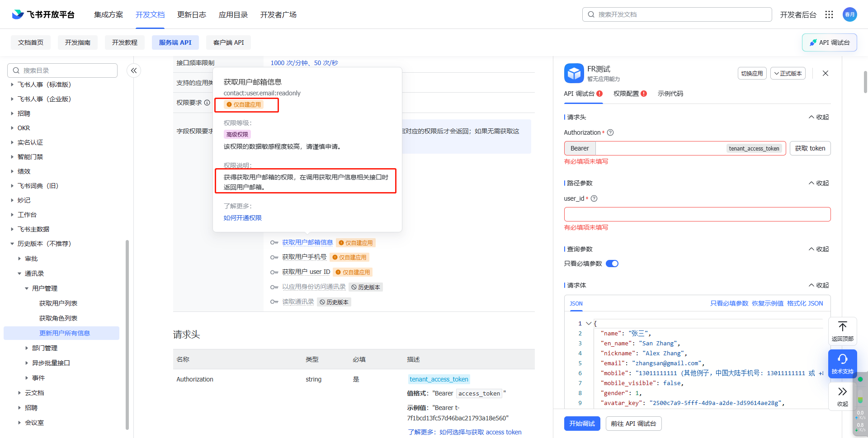This screenshot has width=868, height=438.
Task: Collapse the 请求体 section
Action: point(818,285)
